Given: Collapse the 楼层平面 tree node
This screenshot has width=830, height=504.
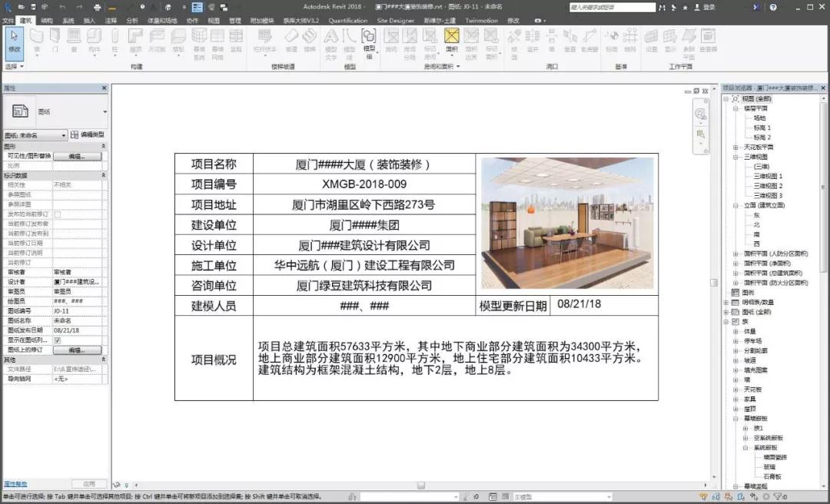Looking at the screenshot, I should pyautogui.click(x=735, y=108).
